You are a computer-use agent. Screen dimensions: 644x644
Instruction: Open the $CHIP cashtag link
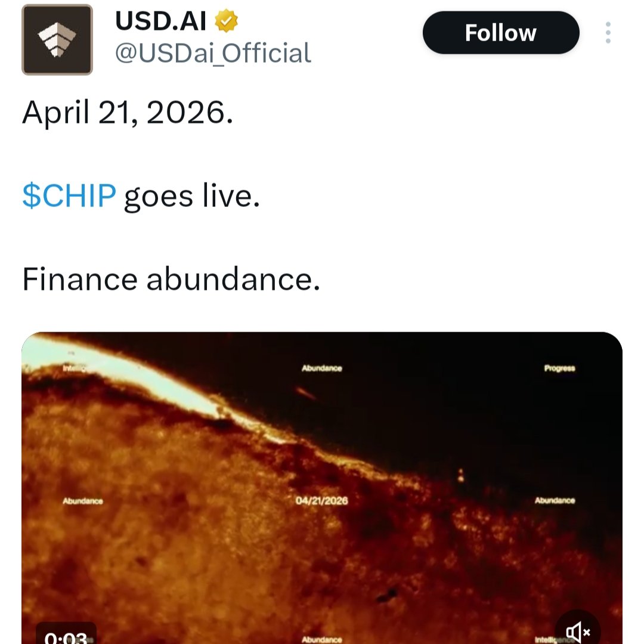[69, 196]
